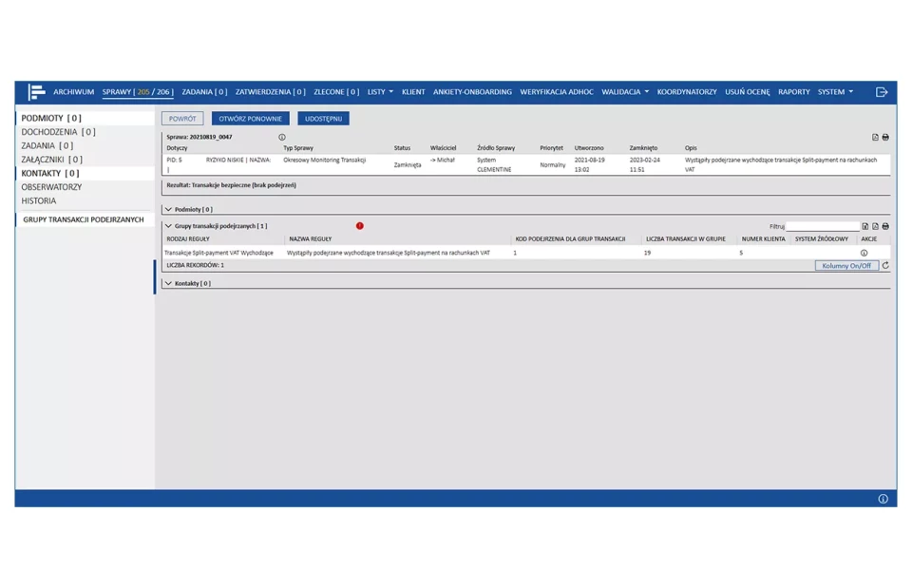This screenshot has height=588, width=912.
Task: Print the suspicious transaction groups table
Action: pyautogui.click(x=885, y=226)
